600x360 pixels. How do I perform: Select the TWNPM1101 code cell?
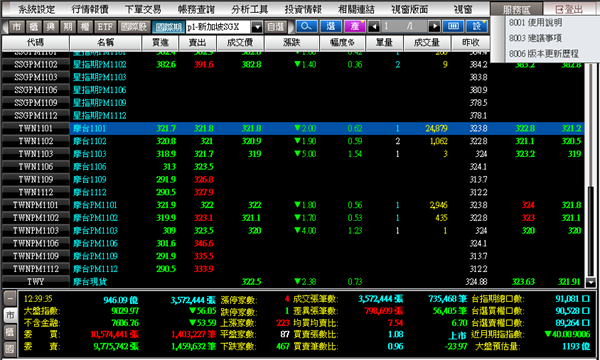tap(36, 205)
